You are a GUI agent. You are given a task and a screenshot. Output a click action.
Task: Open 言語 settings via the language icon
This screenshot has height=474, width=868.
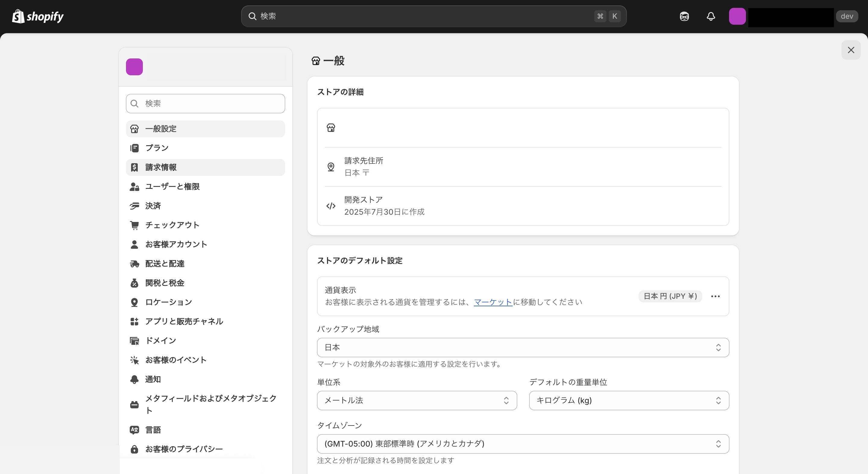(x=134, y=429)
